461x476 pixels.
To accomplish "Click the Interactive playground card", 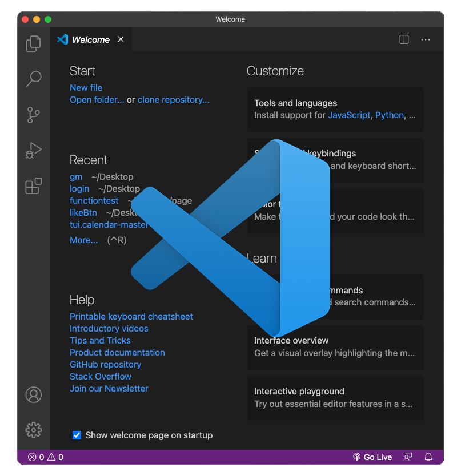I will click(335, 398).
